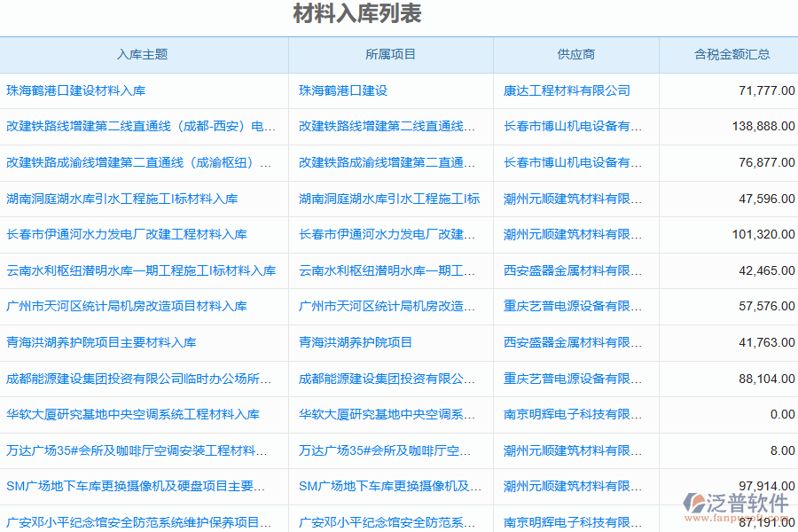
Task: Click supplier 西安盛器金属材料有限
Action: point(571,270)
